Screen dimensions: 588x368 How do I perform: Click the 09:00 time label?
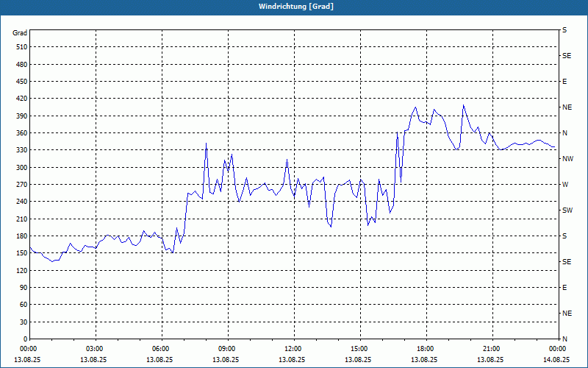point(228,348)
